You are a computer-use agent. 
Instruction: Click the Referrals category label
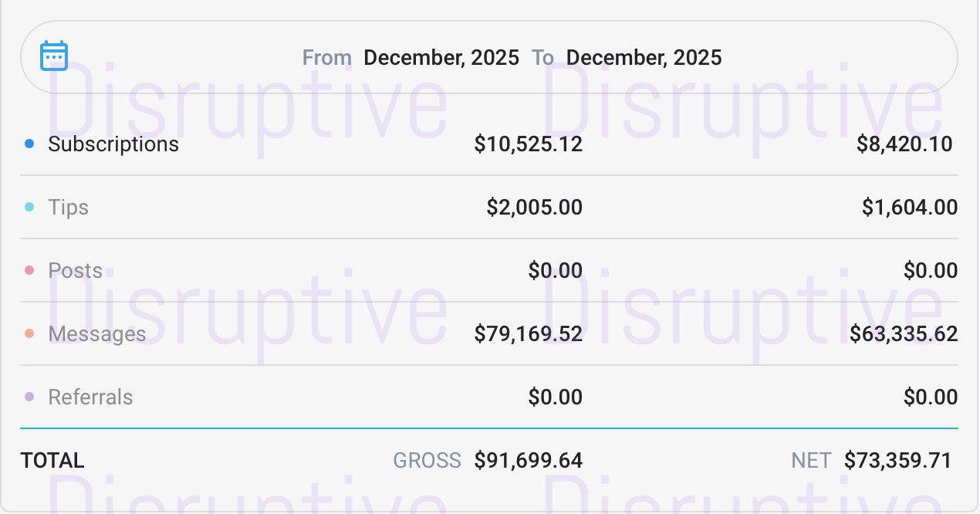pos(90,397)
